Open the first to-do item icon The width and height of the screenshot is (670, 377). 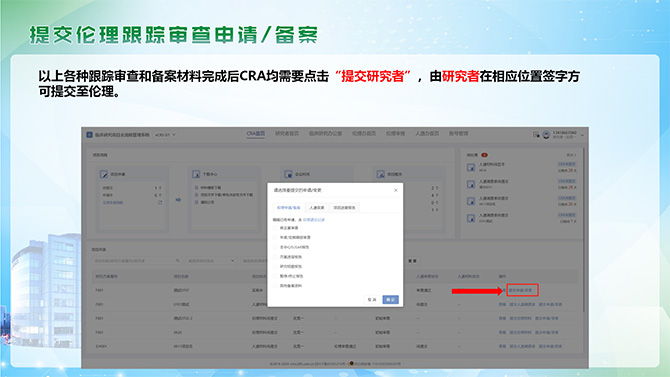[x=471, y=167]
